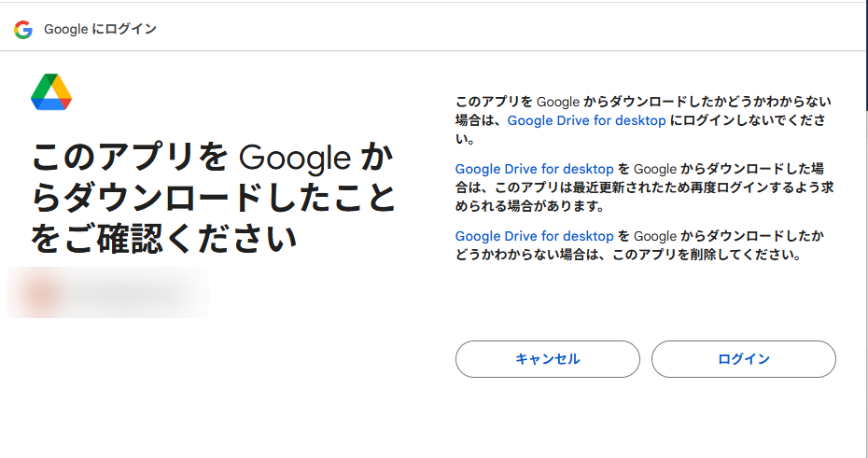Click the "Google にログイン" header title
The width and height of the screenshot is (868, 458).
[x=100, y=30]
